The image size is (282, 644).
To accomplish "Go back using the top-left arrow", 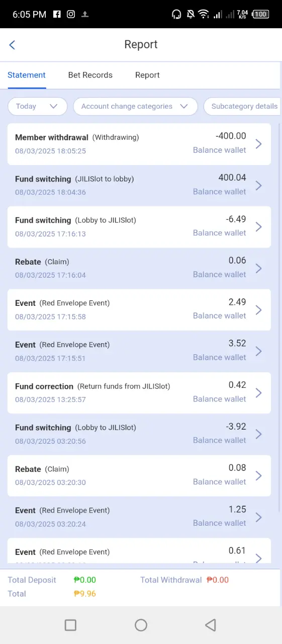I will [13, 45].
